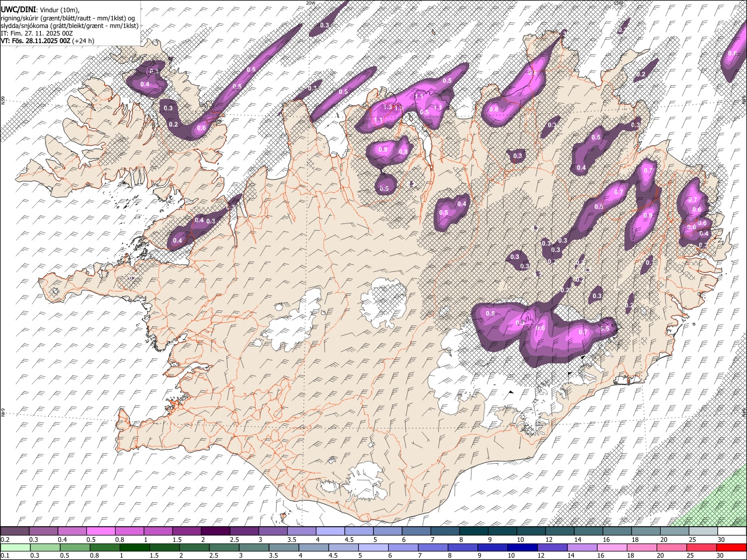
Task: Pick the 1–1.5 magenta swatch in purple scale
Action: coord(158,531)
